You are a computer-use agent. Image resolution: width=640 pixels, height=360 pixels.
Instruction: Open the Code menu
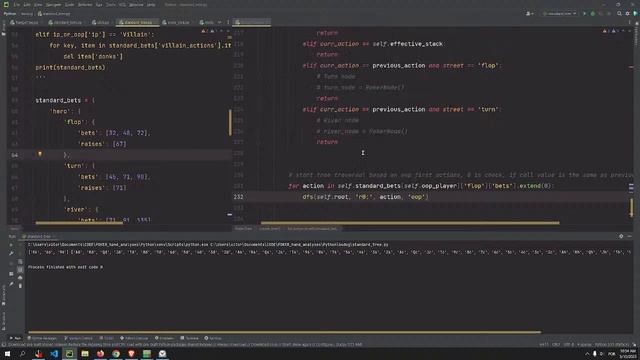click(70, 4)
